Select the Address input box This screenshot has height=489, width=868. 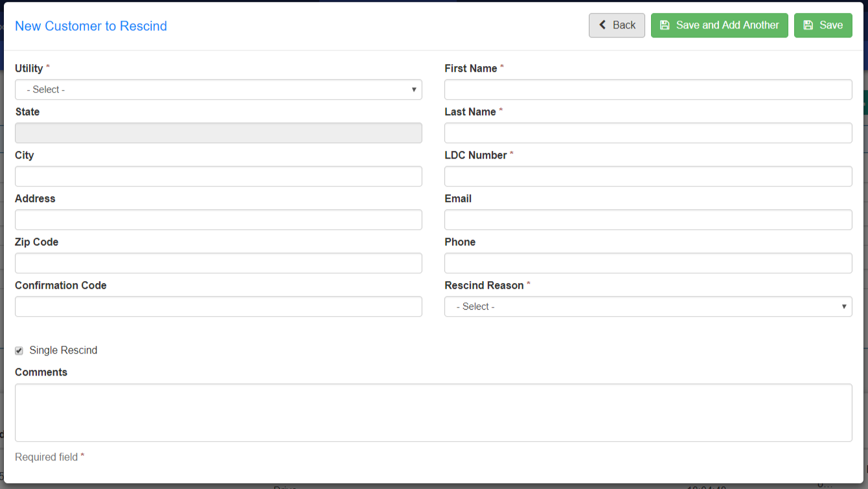click(x=218, y=220)
